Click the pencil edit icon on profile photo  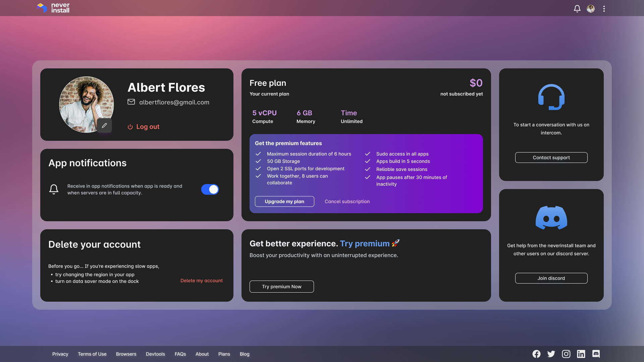104,125
